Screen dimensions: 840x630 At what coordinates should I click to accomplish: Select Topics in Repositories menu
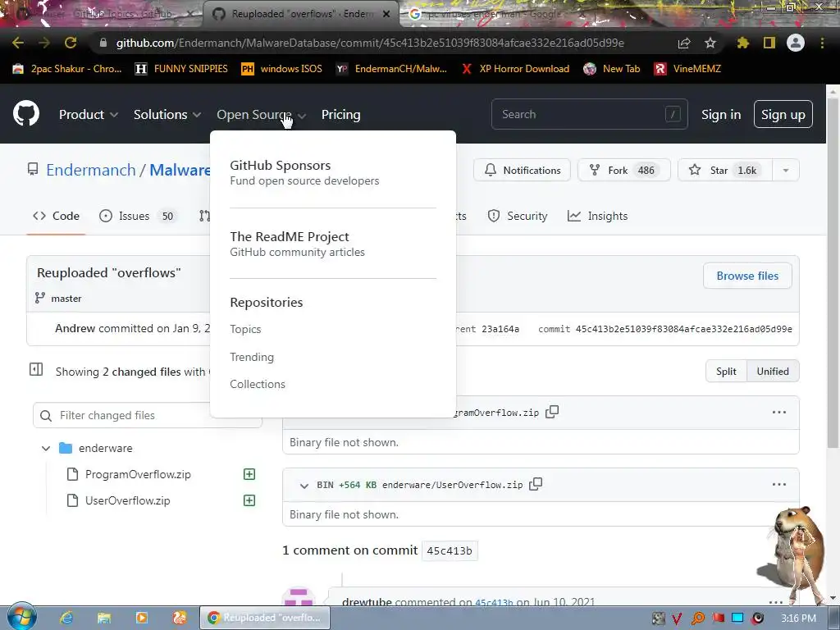pyautogui.click(x=245, y=329)
